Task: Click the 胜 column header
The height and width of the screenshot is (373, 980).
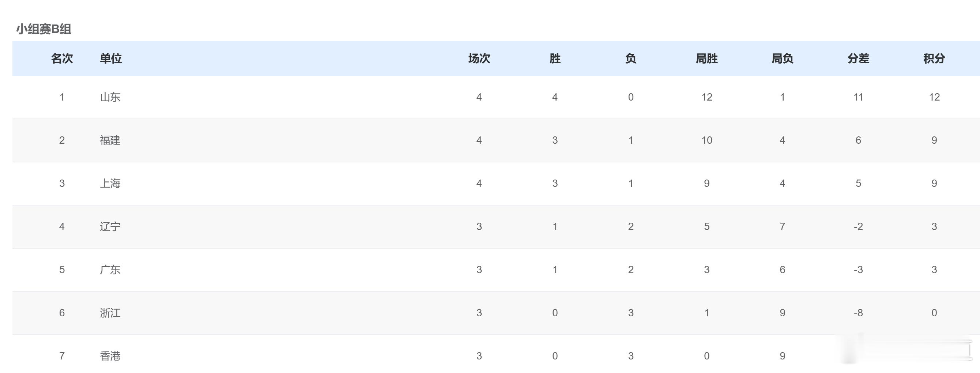Action: tap(555, 59)
